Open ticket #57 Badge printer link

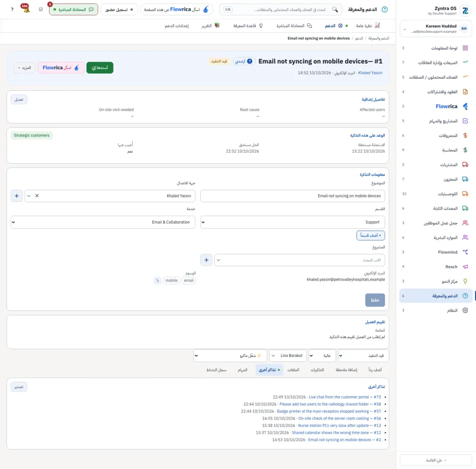coord(329,411)
